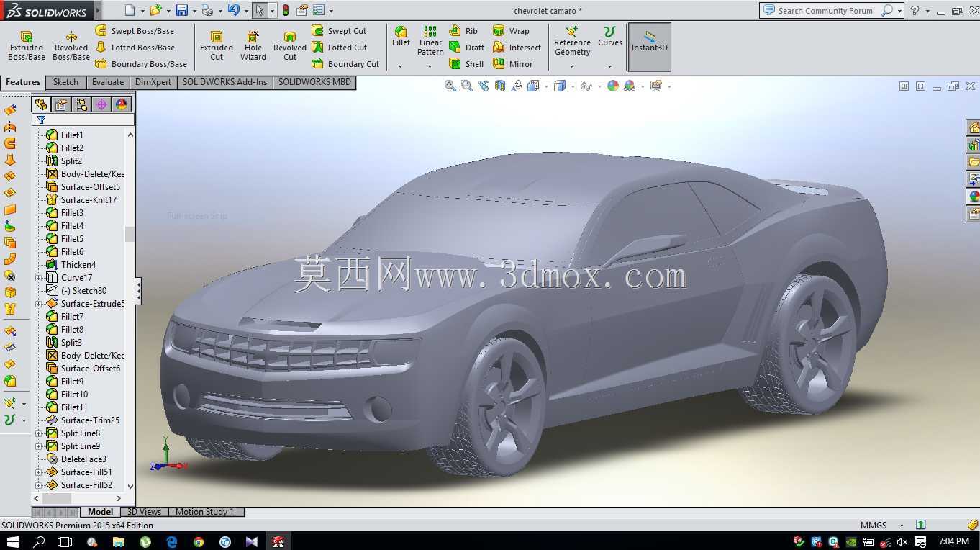Expand the Curves dropdown
The width and height of the screenshot is (980, 550).
point(609,66)
